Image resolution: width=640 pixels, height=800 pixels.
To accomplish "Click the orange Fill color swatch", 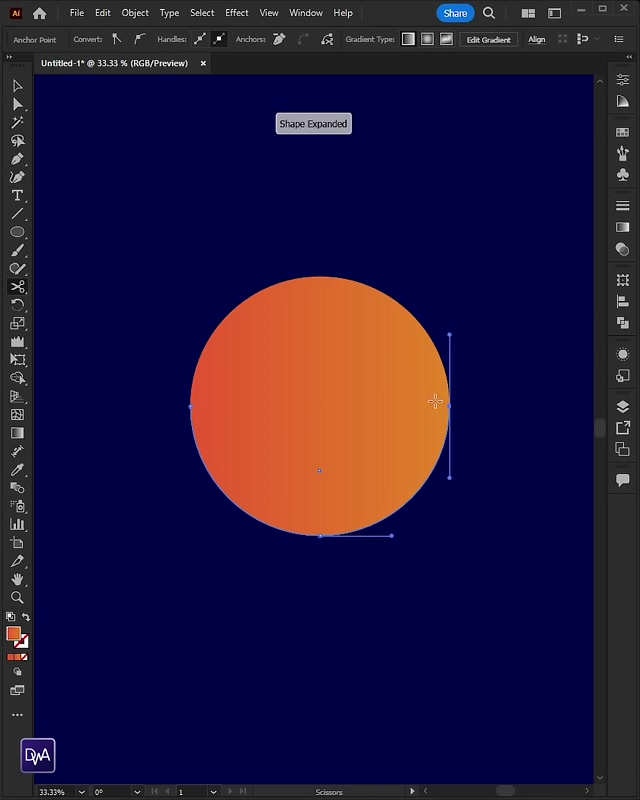I will pos(13,633).
